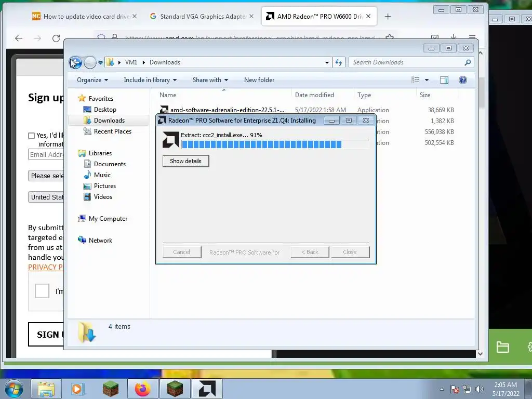Tick the captcha checkbox on webpage
The image size is (532, 399).
pos(42,291)
